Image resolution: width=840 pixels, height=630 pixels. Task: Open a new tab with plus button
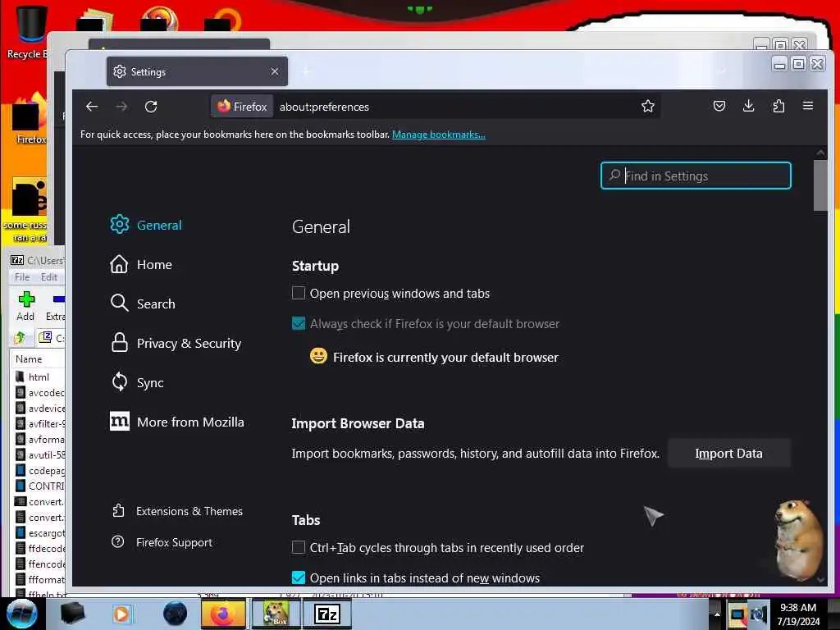pos(307,71)
